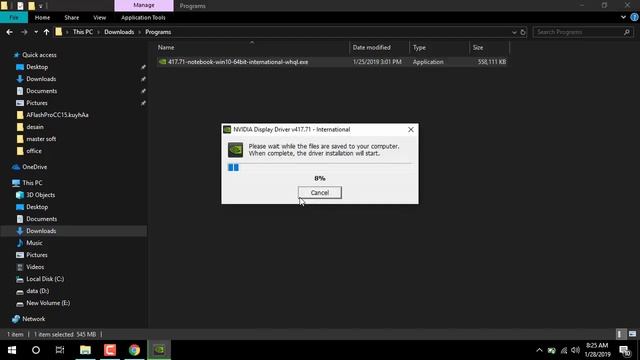
Task: Open Task View on taskbar
Action: [x=60, y=350]
